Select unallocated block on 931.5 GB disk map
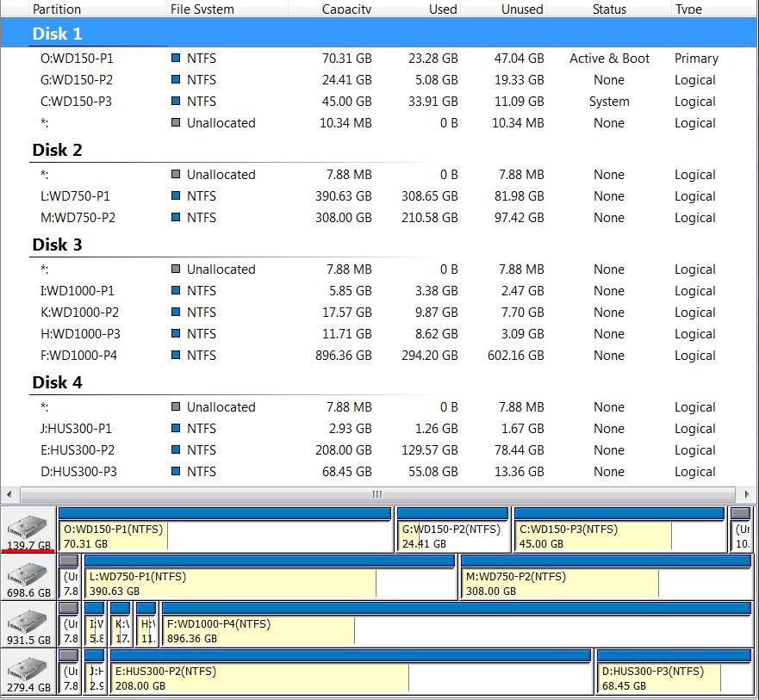 coord(69,624)
